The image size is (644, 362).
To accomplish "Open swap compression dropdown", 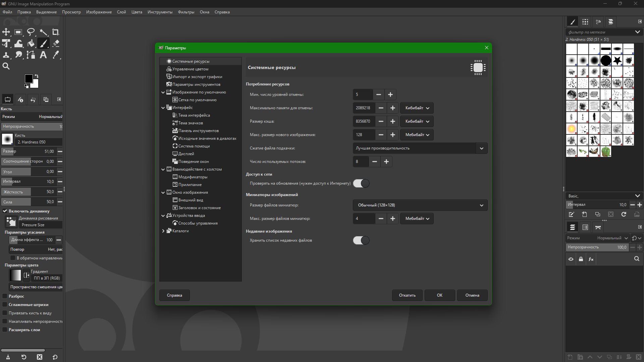I will [x=420, y=148].
